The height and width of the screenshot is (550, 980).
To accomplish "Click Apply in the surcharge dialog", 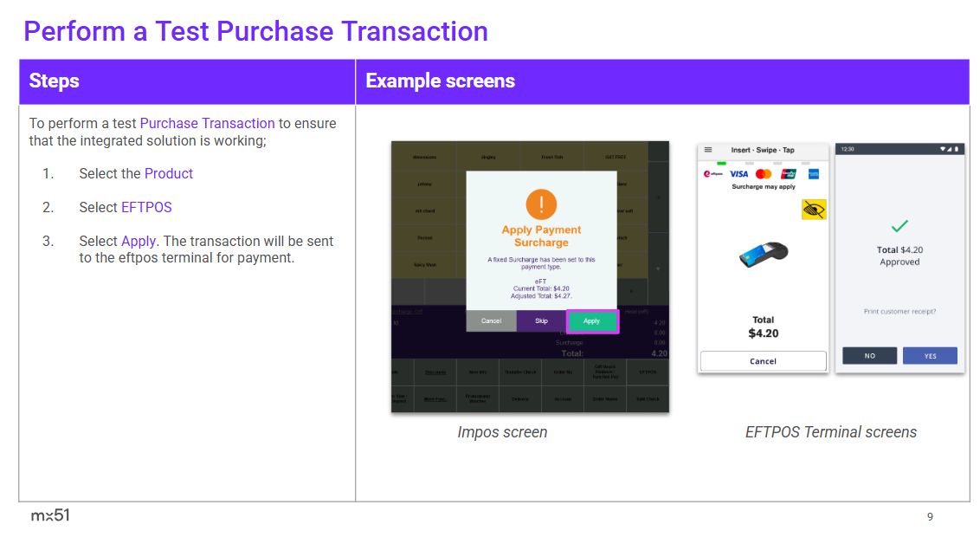I will point(592,321).
